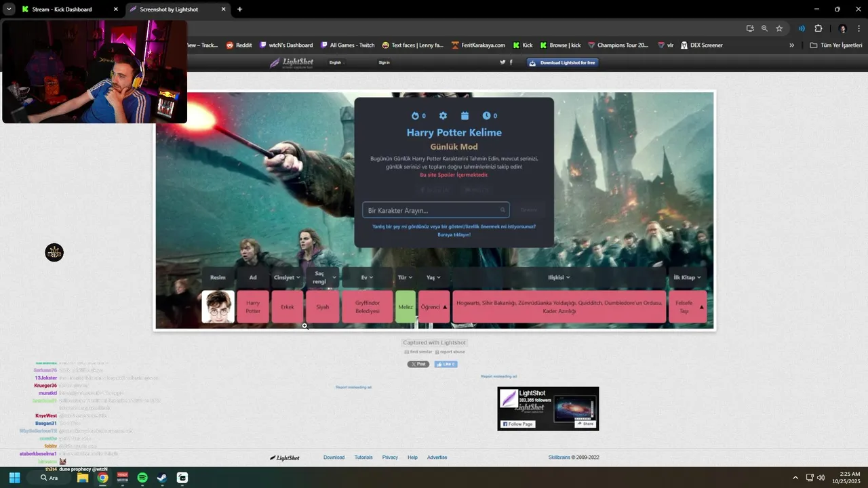
Task: Open the footer Privacy link
Action: [x=390, y=457]
